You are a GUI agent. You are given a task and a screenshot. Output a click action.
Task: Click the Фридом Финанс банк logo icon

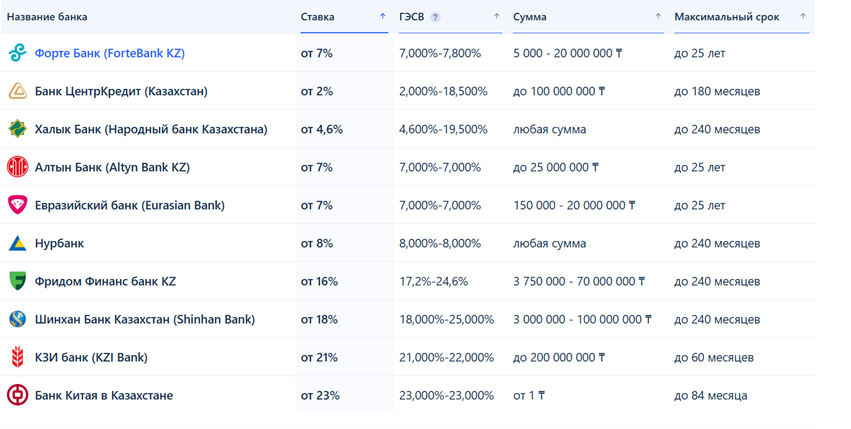coord(17,281)
